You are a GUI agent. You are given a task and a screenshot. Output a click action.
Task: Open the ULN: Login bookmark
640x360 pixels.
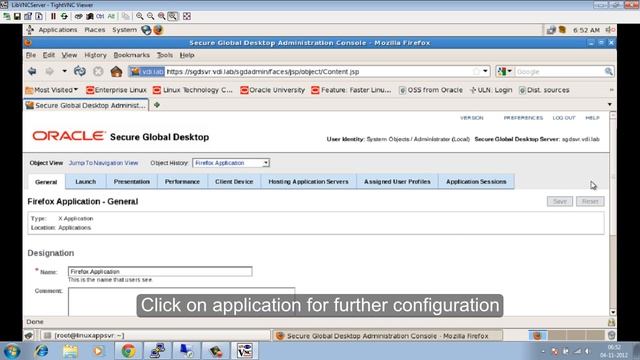click(491, 90)
